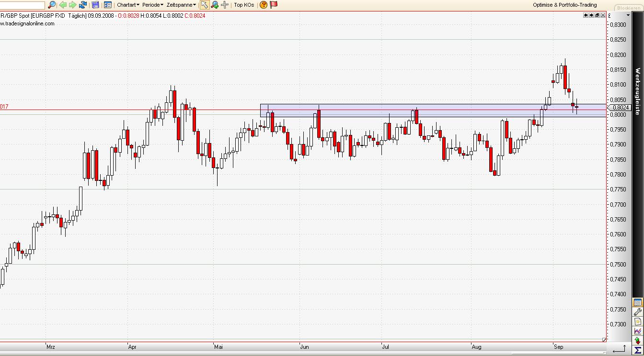Click the magnifier search icon beside the symbol field
This screenshot has width=644, height=356.
pos(52,5)
